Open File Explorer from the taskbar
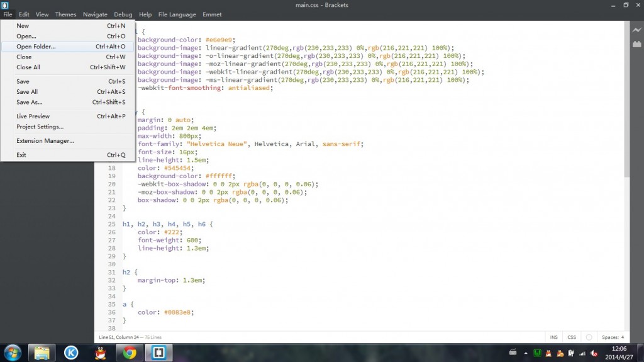The height and width of the screenshot is (362, 644). point(42,353)
